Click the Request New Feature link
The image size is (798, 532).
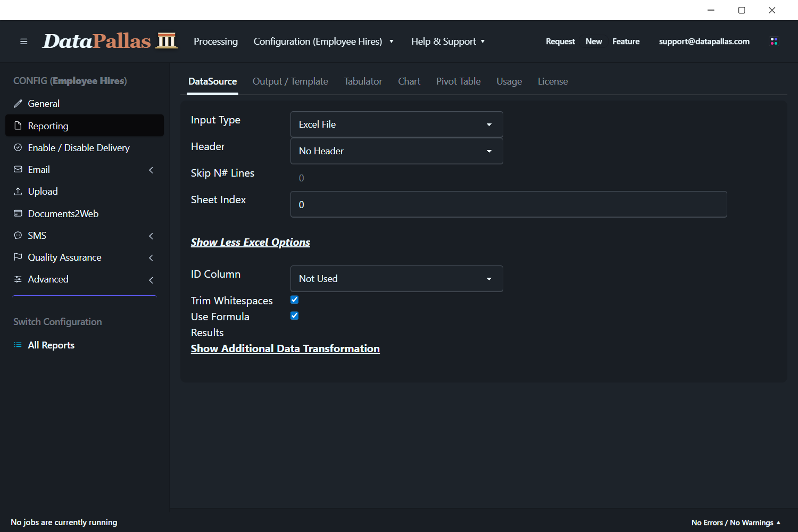pyautogui.click(x=593, y=41)
